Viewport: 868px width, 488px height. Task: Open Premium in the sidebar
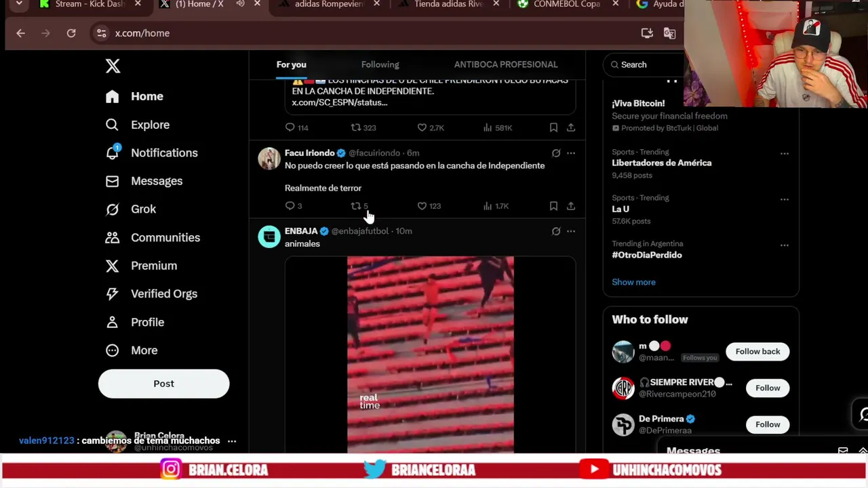[x=141, y=266]
